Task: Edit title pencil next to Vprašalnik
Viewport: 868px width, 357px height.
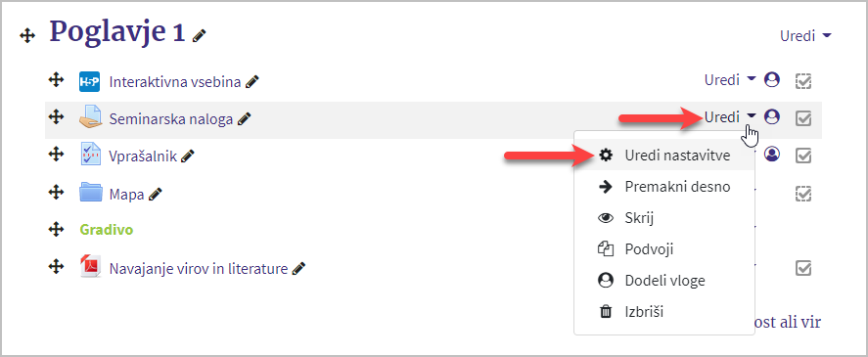Action: pos(188,156)
